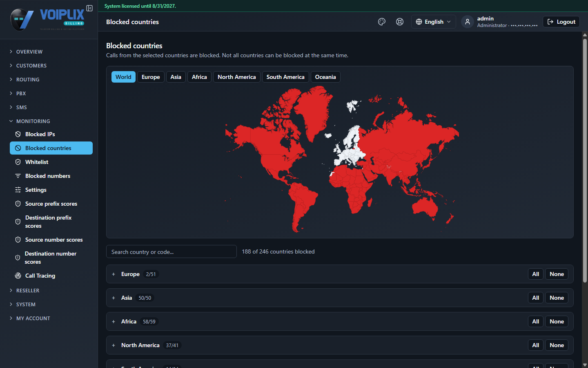
Task: Unblock Asia countries with None
Action: pyautogui.click(x=557, y=298)
